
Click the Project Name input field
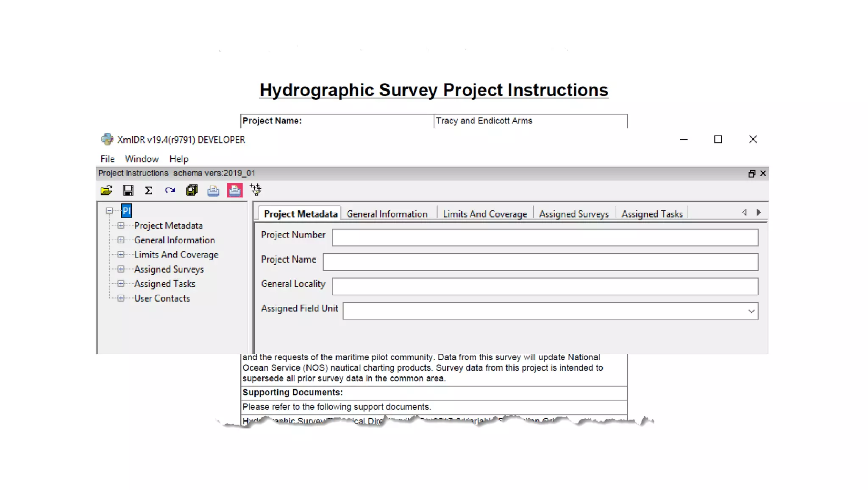pos(540,262)
